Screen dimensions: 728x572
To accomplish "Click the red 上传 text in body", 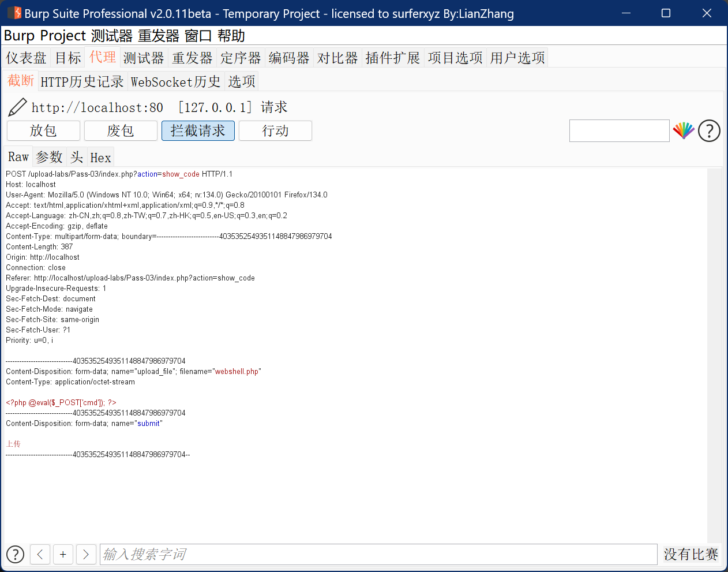I will coord(13,444).
